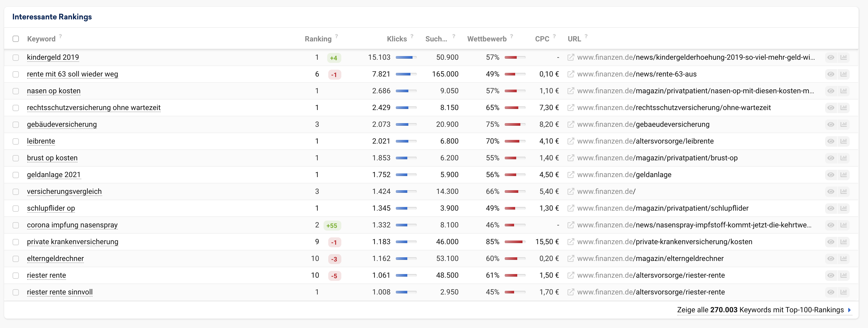The width and height of the screenshot is (868, 328).
Task: Click search volume value 165.000
Action: click(x=445, y=74)
